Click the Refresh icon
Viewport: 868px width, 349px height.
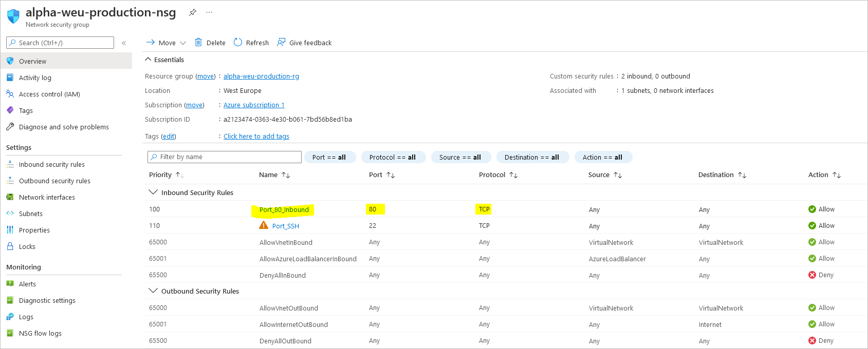(238, 42)
